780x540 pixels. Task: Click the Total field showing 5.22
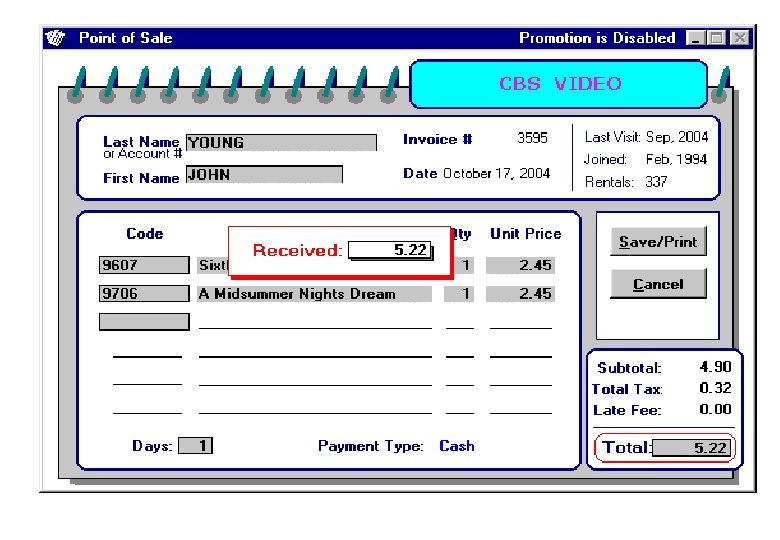[x=692, y=448]
